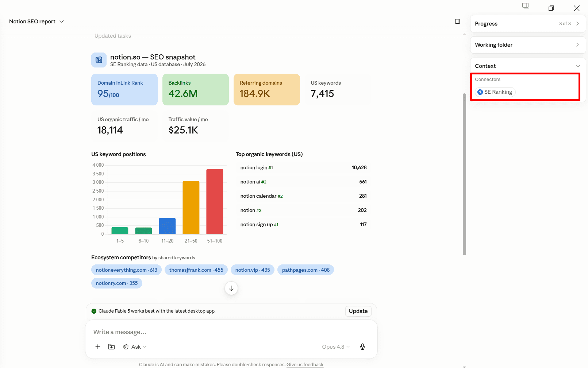Click the top-right screen/display icon

[x=526, y=6]
